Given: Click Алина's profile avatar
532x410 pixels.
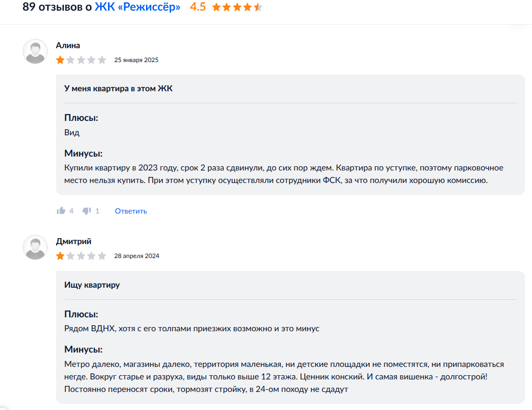Looking at the screenshot, I should coord(35,51).
